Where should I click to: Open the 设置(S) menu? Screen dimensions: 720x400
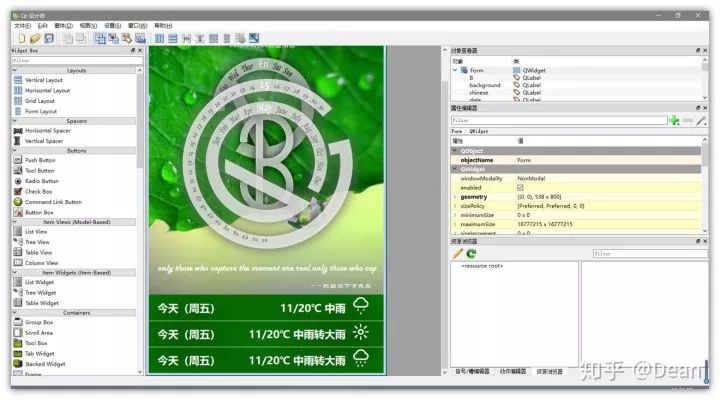tap(112, 26)
